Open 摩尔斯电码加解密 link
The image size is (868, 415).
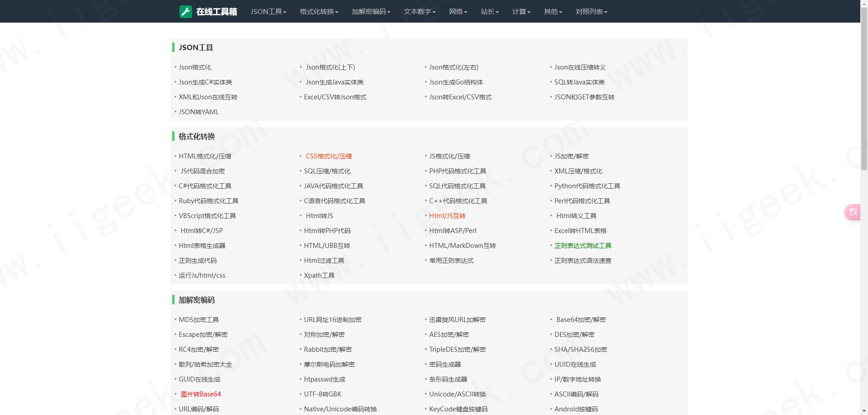tap(329, 364)
